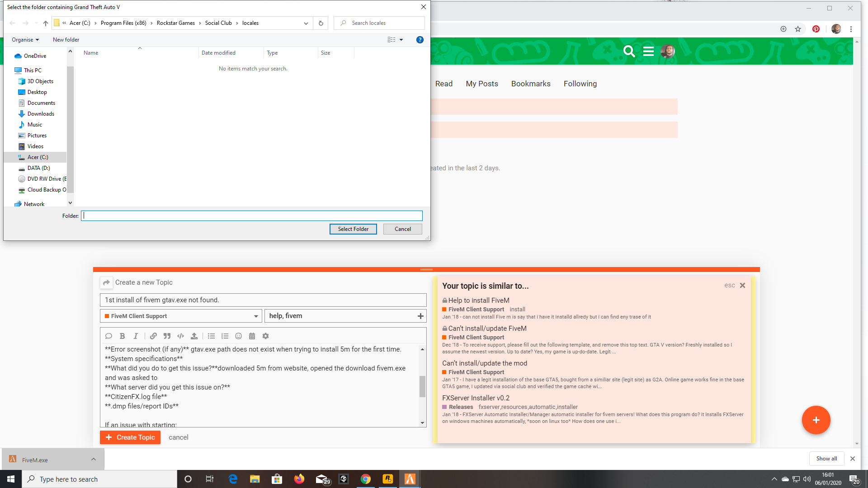
Task: Open the locales path breadcrumb dropdown
Action: 306,23
